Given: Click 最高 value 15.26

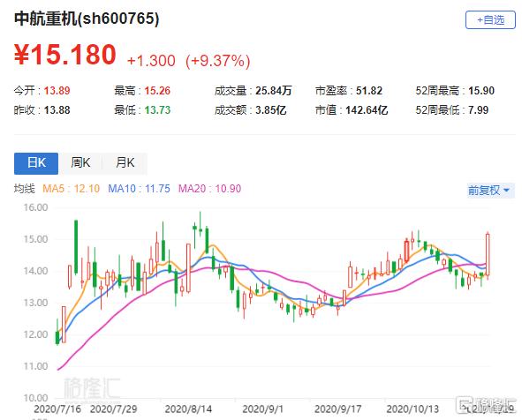Looking at the screenshot, I should click(157, 91).
